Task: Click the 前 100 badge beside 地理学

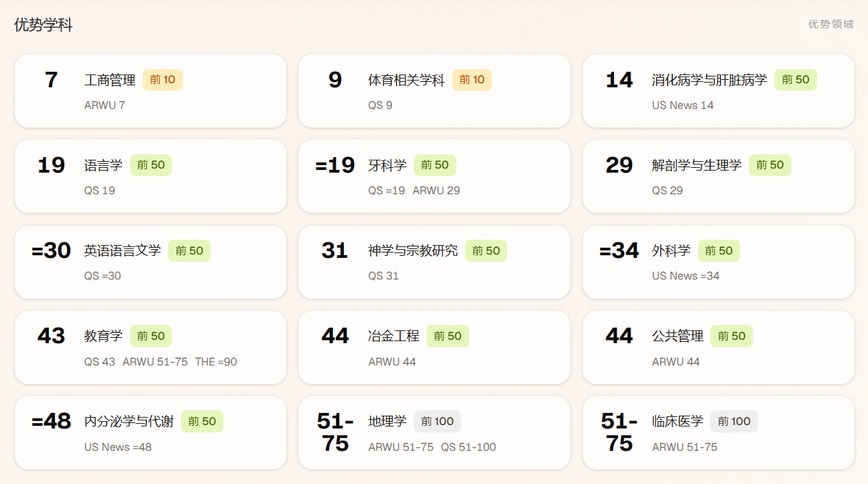Action: [x=437, y=421]
